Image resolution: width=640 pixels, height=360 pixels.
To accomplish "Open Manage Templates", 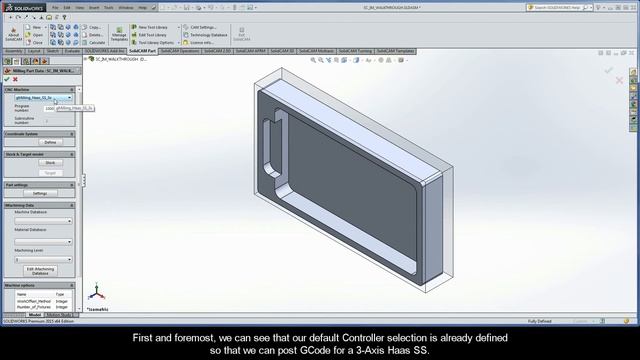I will click(119, 35).
